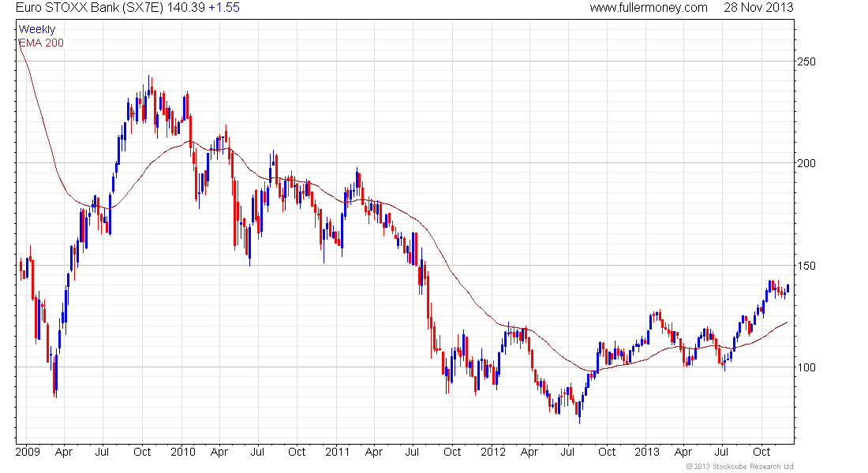The image size is (868, 473).
Task: Click the price change value +1.55
Action: point(224,8)
